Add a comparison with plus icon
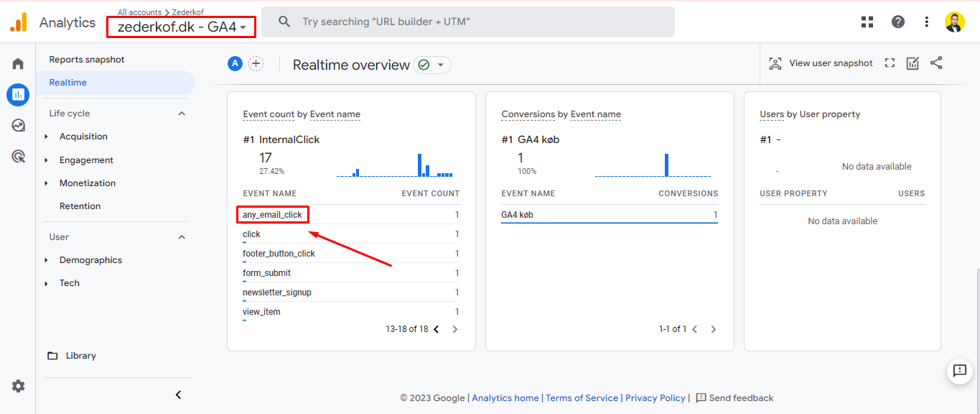Image resolution: width=980 pixels, height=414 pixels. pyautogui.click(x=256, y=64)
